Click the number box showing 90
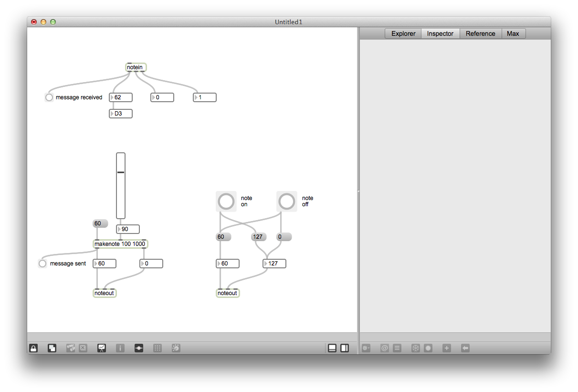This screenshot has height=392, width=578. pyautogui.click(x=128, y=229)
